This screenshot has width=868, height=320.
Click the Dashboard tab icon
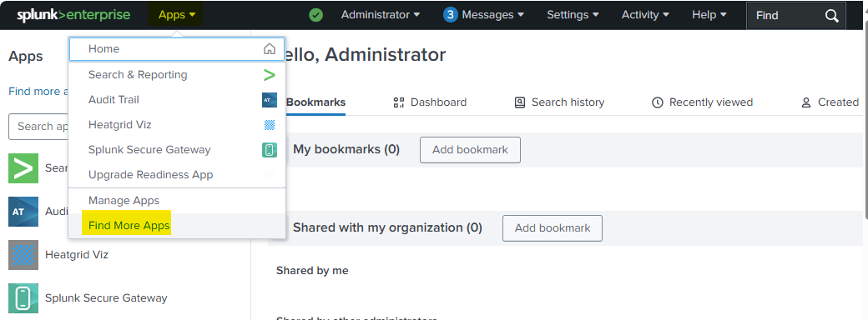tap(399, 102)
